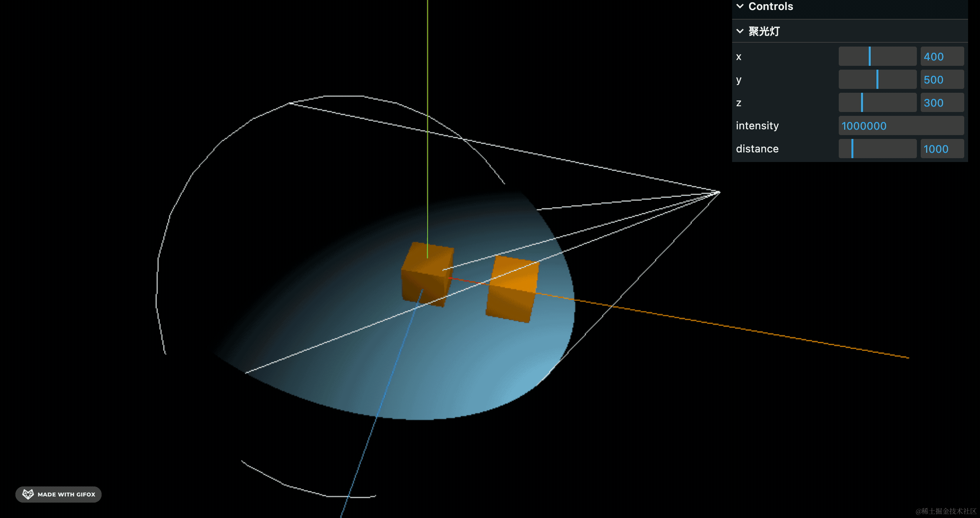This screenshot has height=518, width=980.
Task: Click the 'distance' label text
Action: tap(757, 149)
